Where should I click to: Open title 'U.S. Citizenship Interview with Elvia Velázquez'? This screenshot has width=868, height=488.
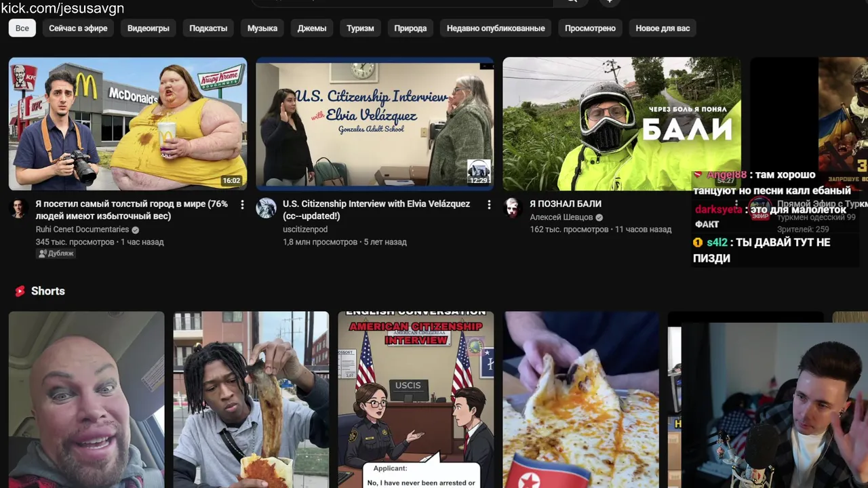[x=376, y=209]
